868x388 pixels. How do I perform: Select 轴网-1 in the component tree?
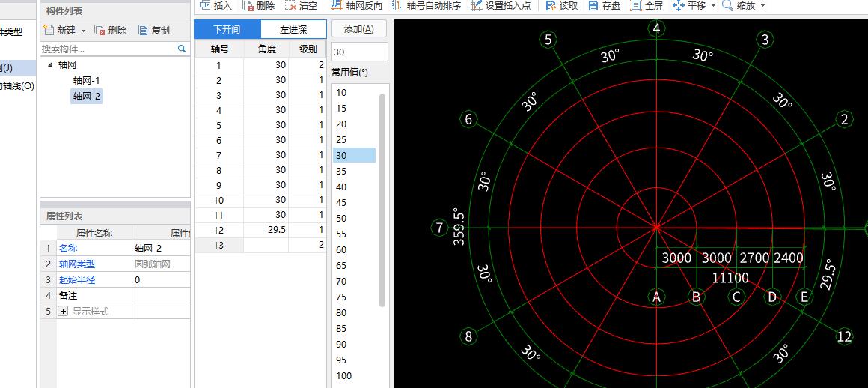[x=86, y=80]
